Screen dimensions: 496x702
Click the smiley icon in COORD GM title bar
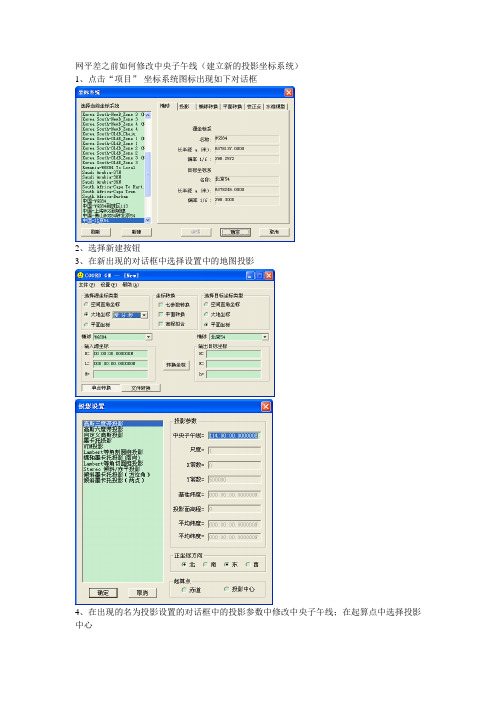click(x=80, y=275)
